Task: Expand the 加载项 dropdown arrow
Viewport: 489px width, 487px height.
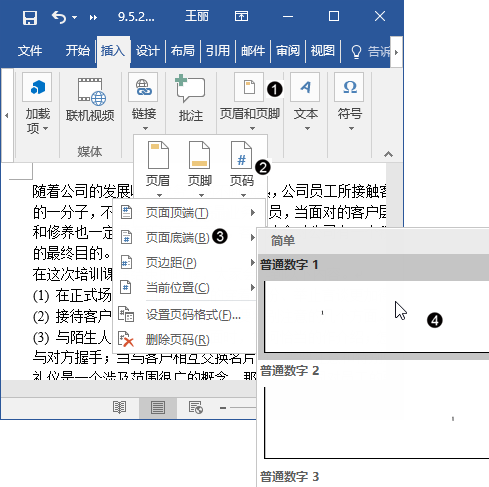Action: (x=46, y=128)
